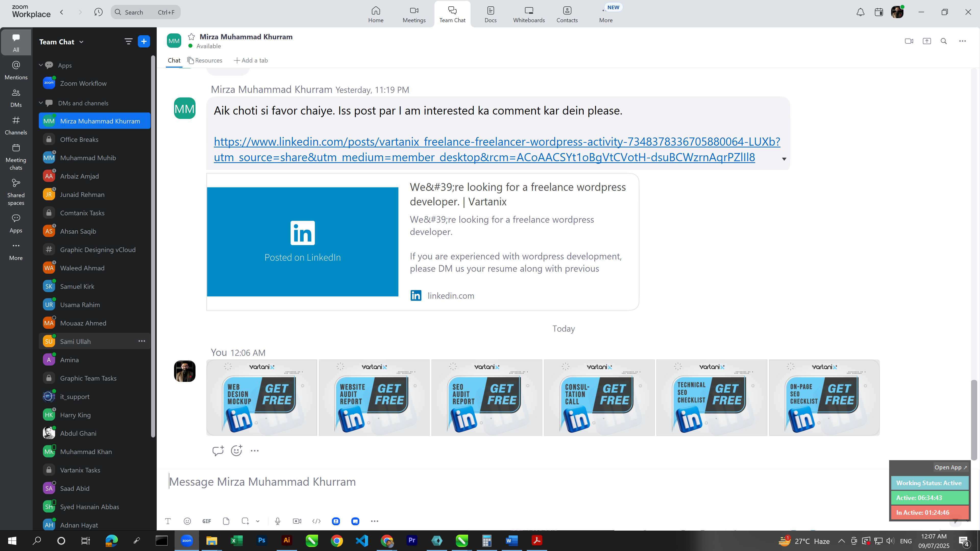
Task: Switch to the Whiteboards tab
Action: (x=529, y=15)
